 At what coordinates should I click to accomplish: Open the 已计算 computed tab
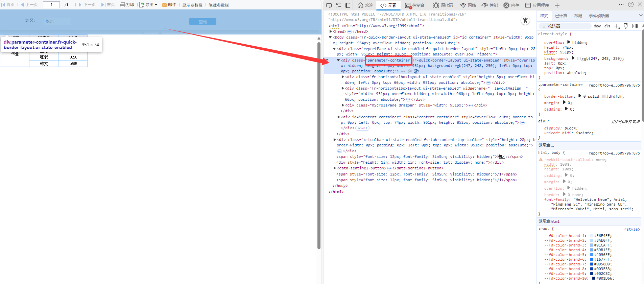coord(561,16)
